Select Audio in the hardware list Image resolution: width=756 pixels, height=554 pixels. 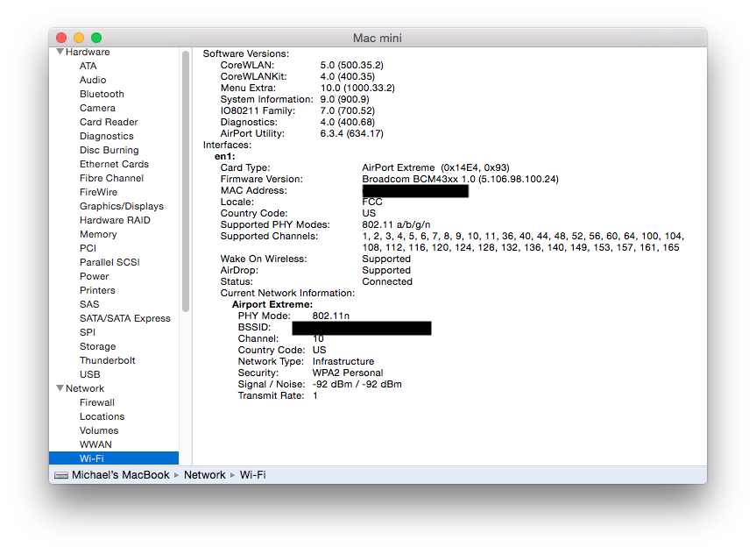coord(93,80)
